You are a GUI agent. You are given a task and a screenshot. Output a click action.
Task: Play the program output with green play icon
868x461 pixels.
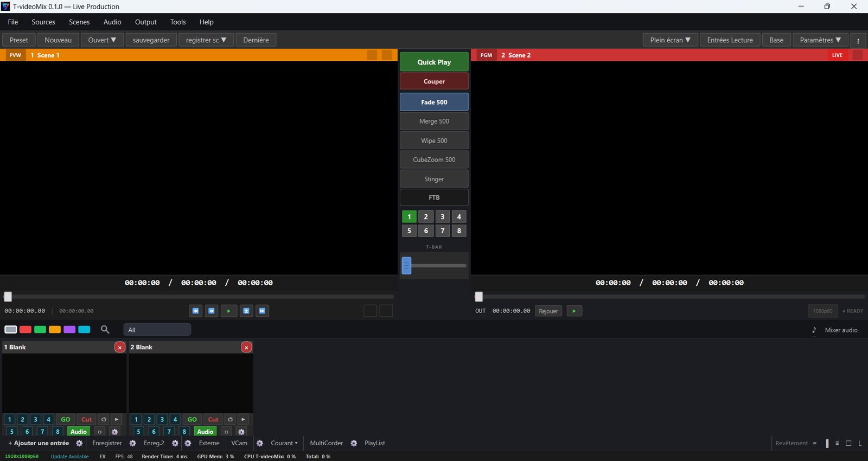point(574,311)
